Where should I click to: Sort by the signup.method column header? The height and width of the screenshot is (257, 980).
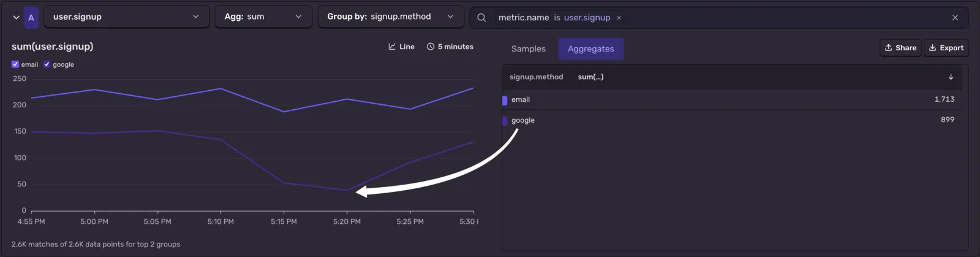pyautogui.click(x=536, y=77)
